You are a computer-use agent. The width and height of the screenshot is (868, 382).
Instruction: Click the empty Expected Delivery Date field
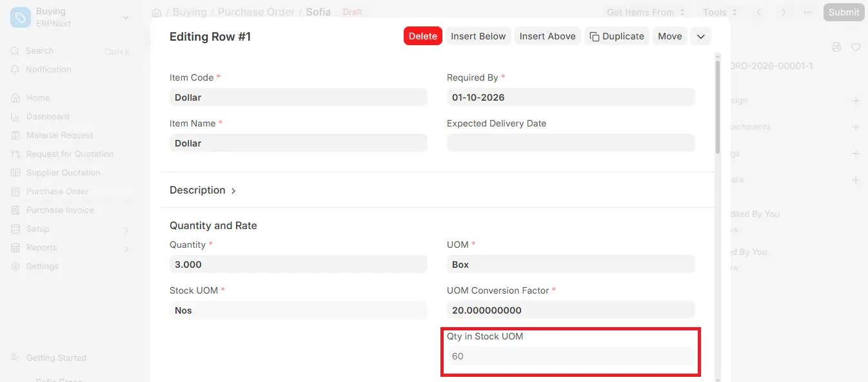point(571,143)
